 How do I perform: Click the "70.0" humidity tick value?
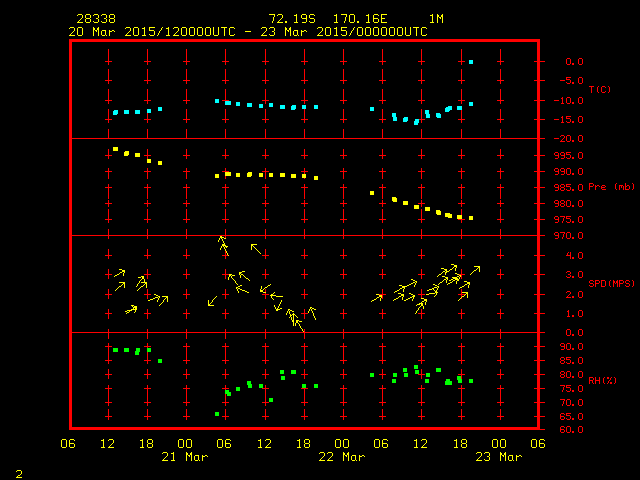(x=571, y=403)
